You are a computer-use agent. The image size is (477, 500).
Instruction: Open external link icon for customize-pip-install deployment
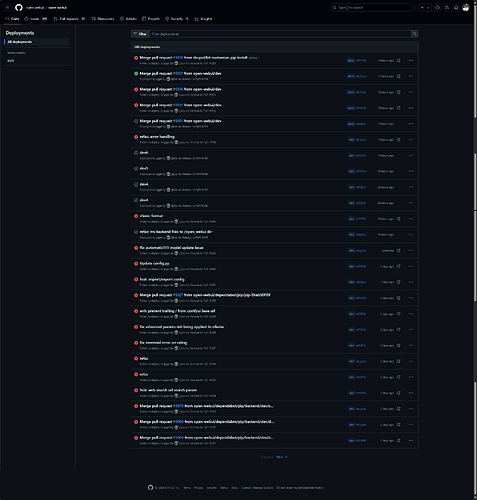(399, 60)
